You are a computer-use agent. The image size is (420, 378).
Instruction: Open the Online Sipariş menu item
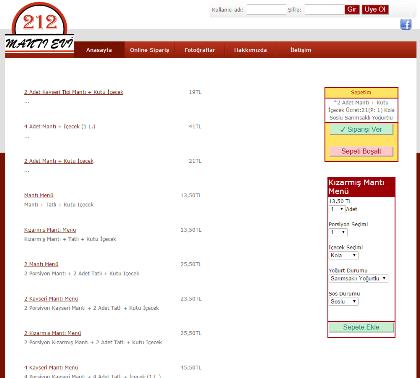click(149, 50)
